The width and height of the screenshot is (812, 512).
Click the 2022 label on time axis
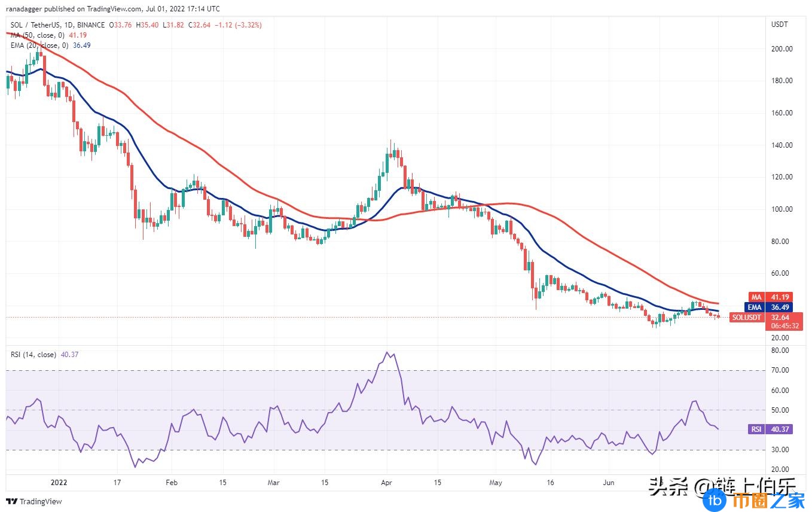(x=59, y=481)
